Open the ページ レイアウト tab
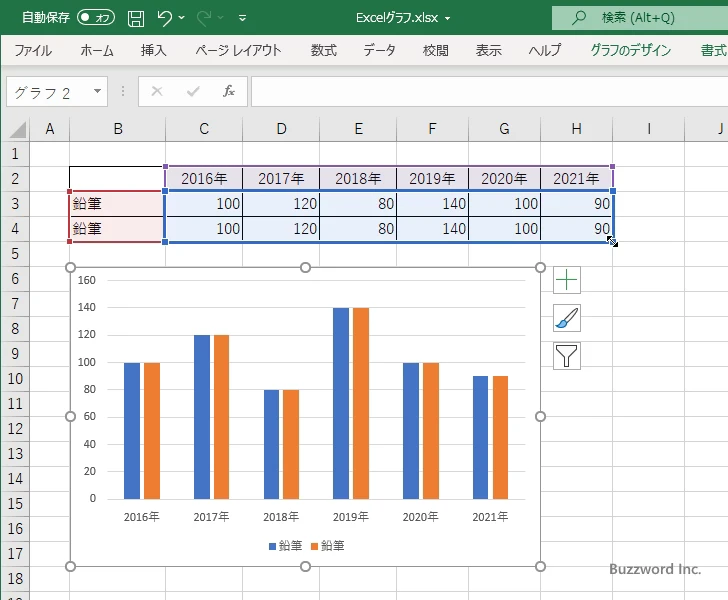This screenshot has height=600, width=728. coord(238,50)
